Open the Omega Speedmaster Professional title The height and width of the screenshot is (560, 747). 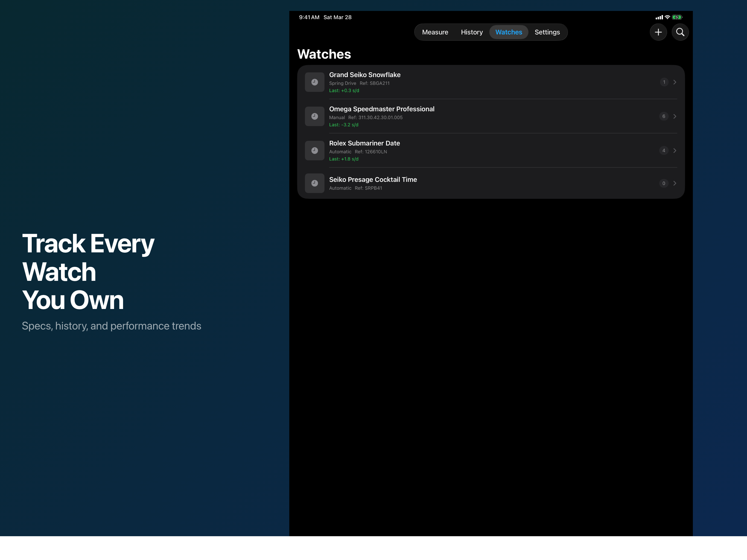point(382,109)
